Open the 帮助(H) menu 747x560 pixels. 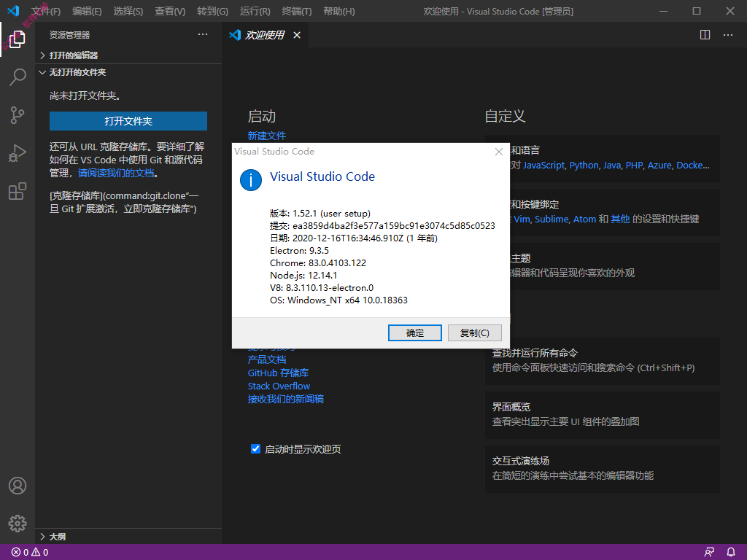[338, 11]
